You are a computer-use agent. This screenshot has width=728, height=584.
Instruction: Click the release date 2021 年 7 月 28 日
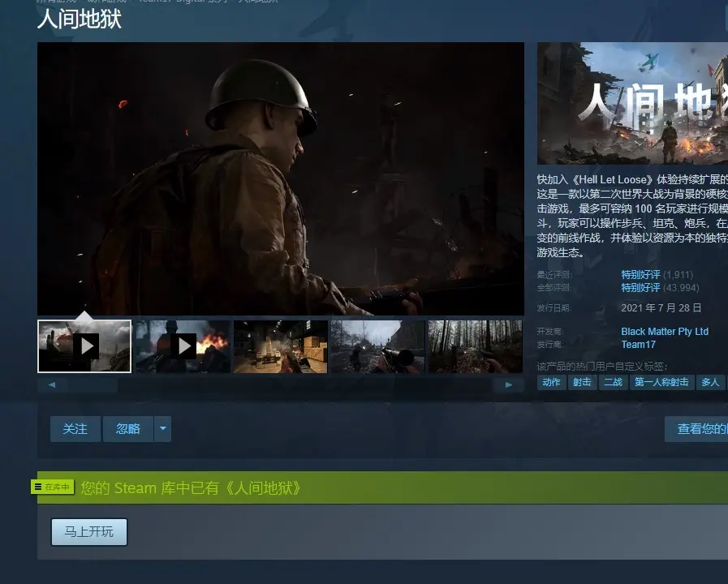pos(661,308)
